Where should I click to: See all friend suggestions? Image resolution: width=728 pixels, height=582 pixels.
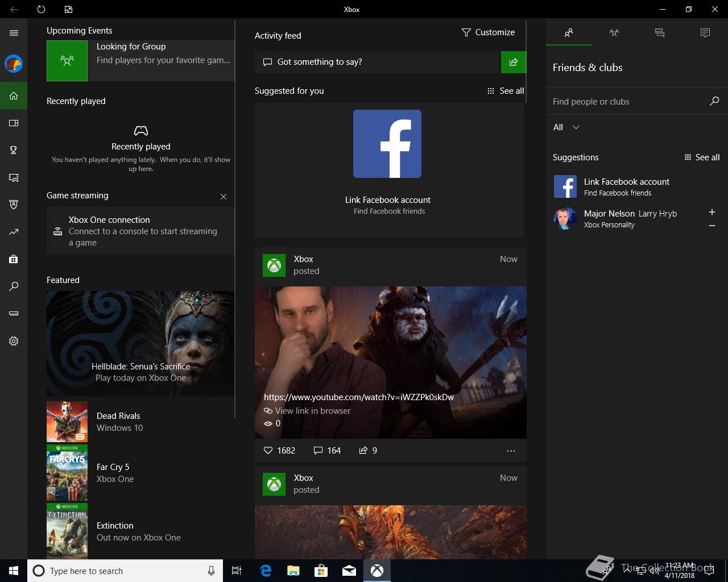(702, 157)
